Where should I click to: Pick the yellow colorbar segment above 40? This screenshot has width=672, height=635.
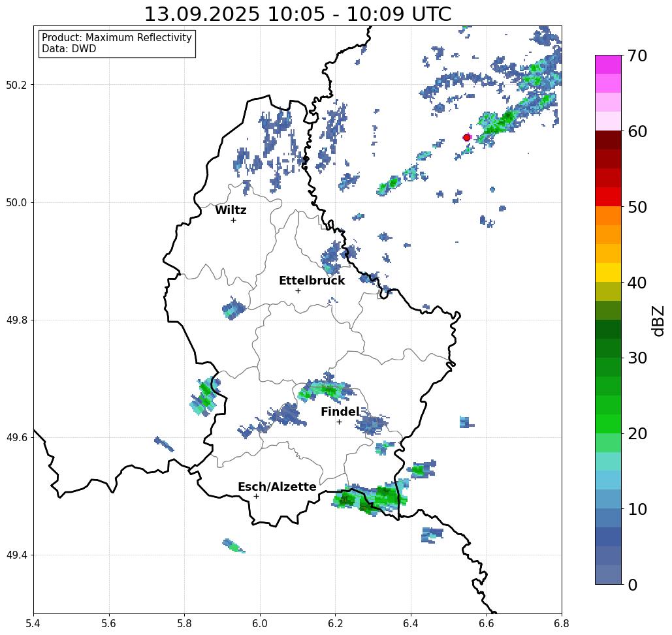click(608, 272)
